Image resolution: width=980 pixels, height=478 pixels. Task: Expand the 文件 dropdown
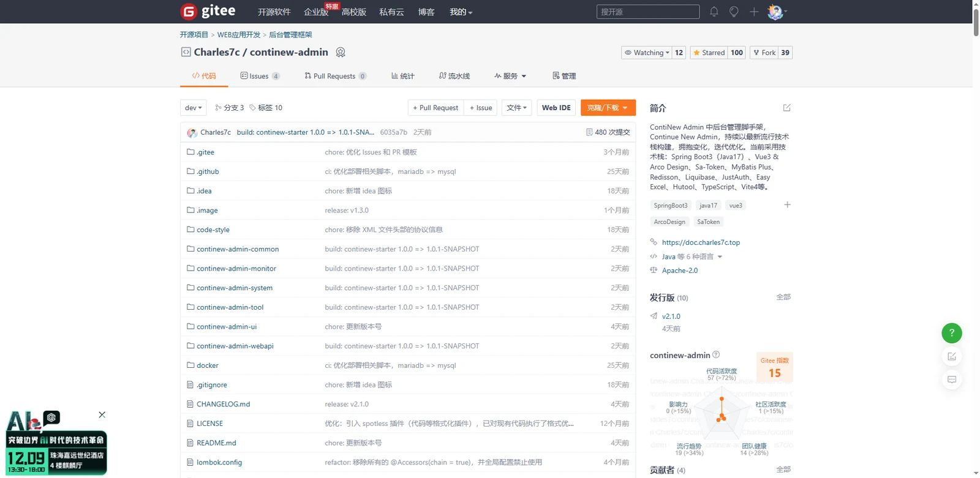[x=517, y=108]
